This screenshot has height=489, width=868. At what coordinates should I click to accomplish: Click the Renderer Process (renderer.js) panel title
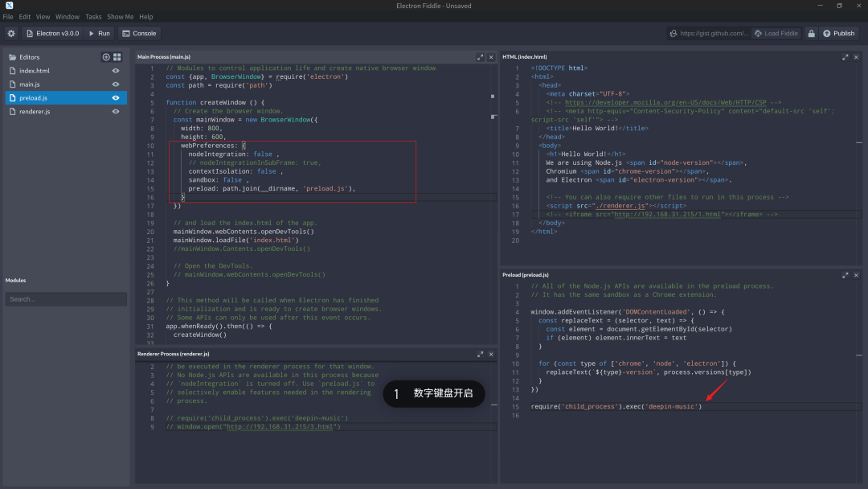pos(174,354)
